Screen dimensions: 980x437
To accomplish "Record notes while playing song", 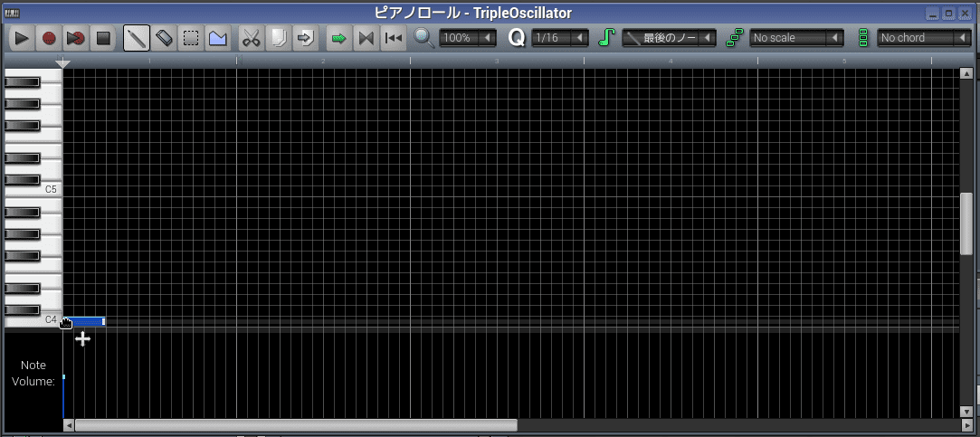I will coord(76,38).
